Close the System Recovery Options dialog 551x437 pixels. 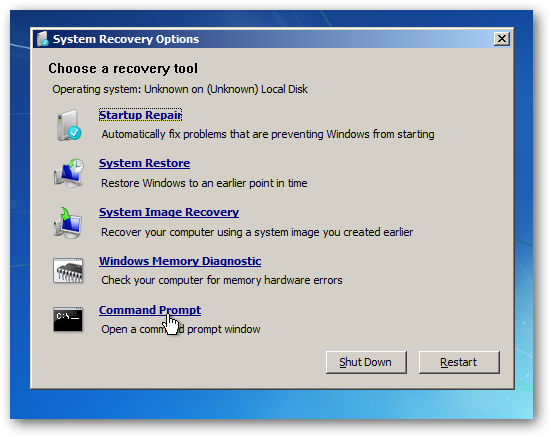502,39
